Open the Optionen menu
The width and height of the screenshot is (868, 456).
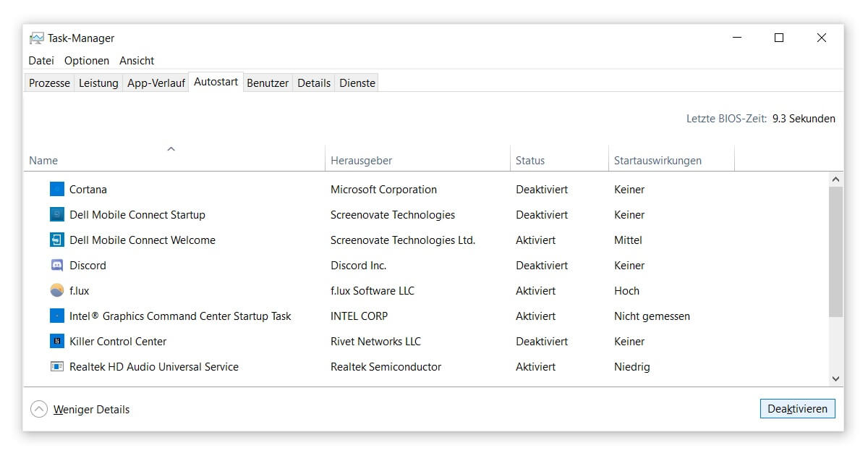click(87, 61)
